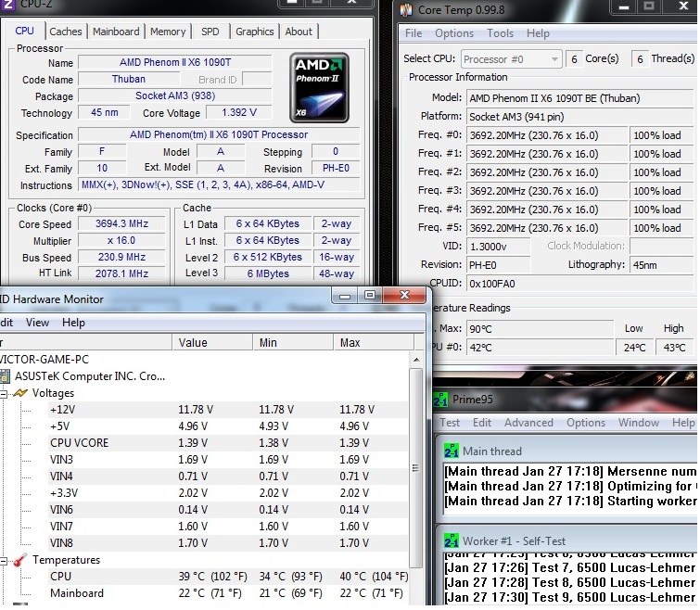The width and height of the screenshot is (700, 610).
Task: Open the SPD tab in CPU-Z
Action: (210, 32)
